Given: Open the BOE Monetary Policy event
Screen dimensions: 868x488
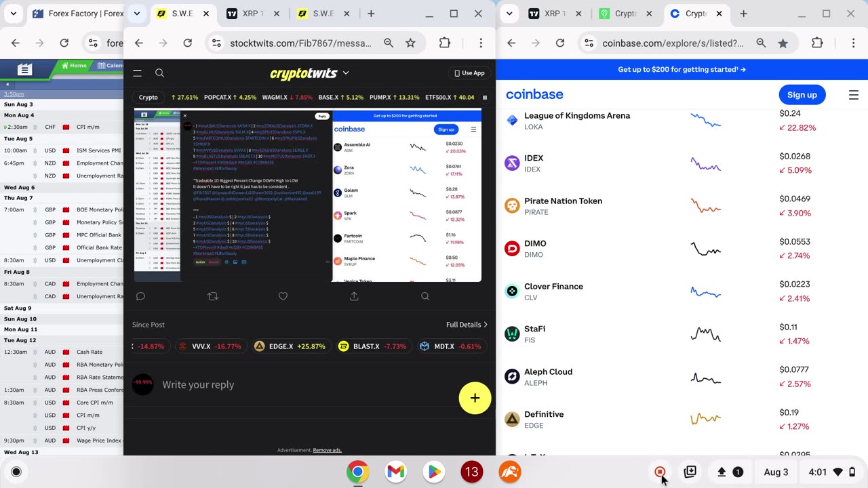Looking at the screenshot, I should pyautogui.click(x=100, y=210).
